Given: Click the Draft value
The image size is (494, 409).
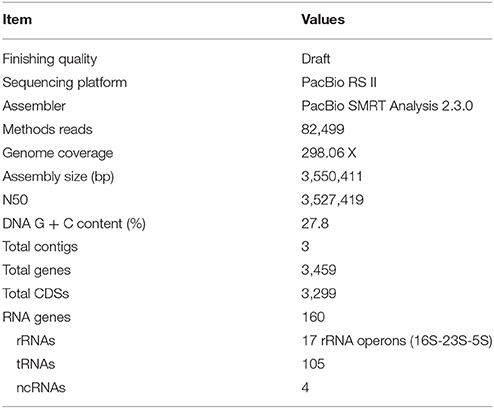Looking at the screenshot, I should coord(316,59).
